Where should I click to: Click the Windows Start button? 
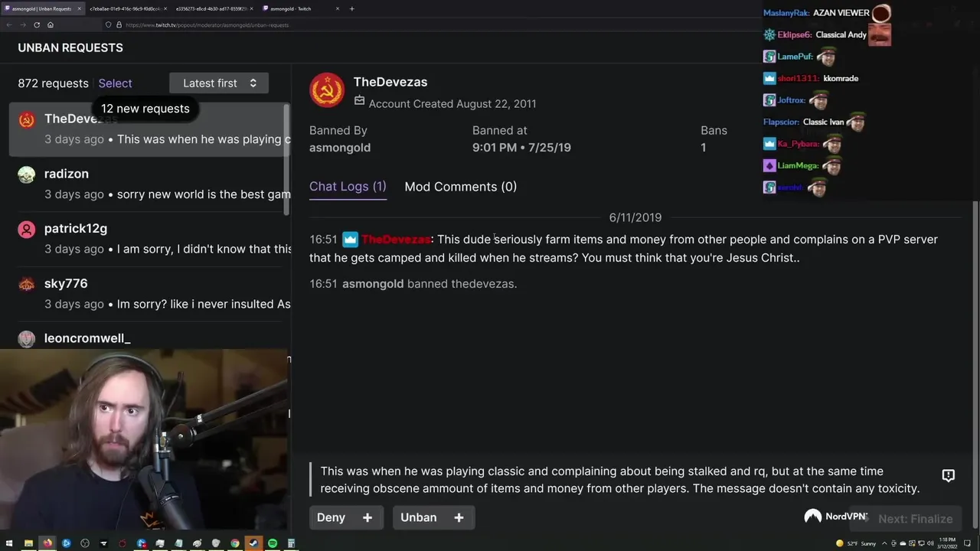tap(9, 543)
